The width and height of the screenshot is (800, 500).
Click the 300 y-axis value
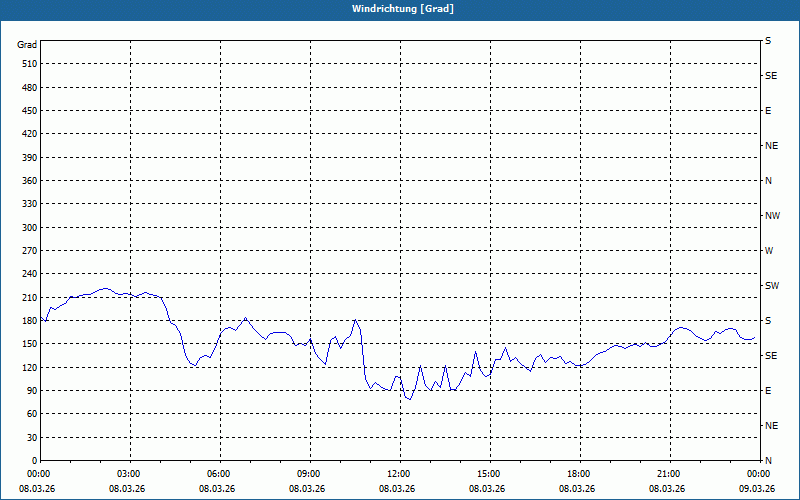click(30, 228)
